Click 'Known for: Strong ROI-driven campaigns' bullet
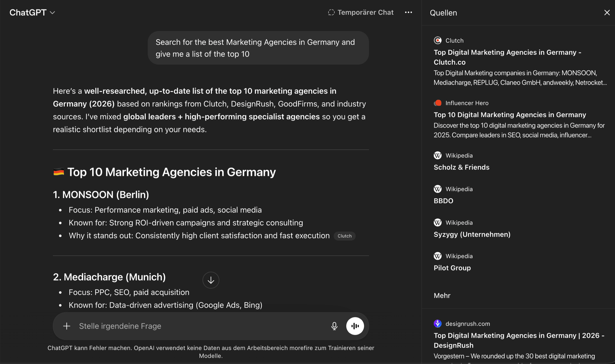615x364 pixels. (x=186, y=223)
